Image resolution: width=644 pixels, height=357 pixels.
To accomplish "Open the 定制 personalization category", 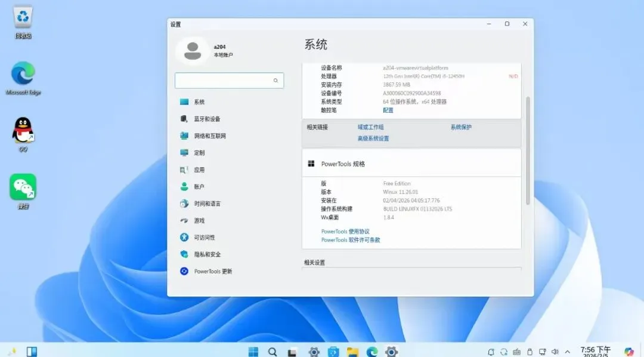I will pos(199,153).
